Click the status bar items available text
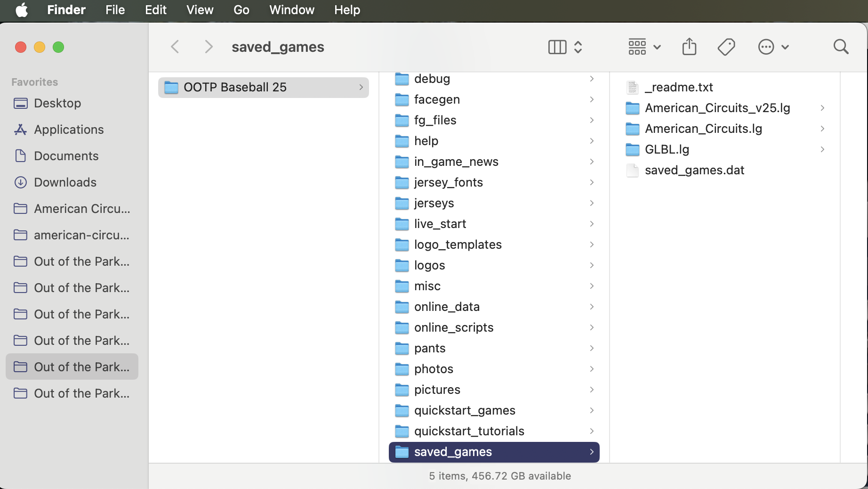 (500, 476)
